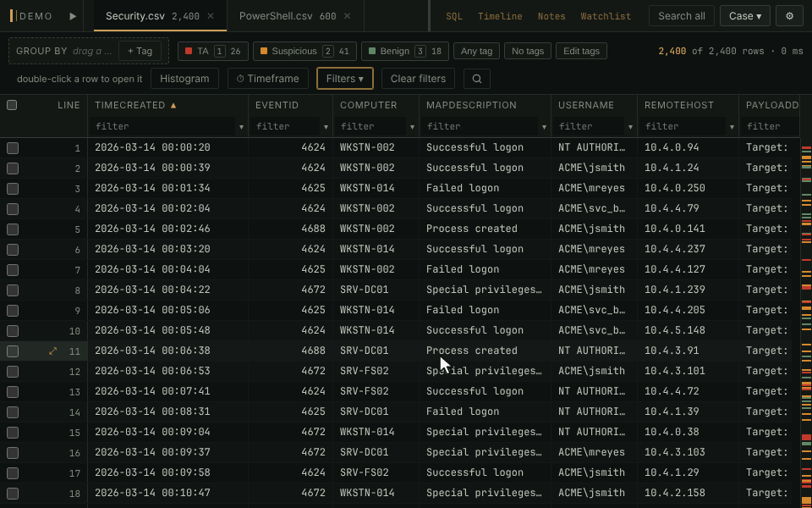Check the box for line 18
The image size is (812, 508).
(x=13, y=493)
